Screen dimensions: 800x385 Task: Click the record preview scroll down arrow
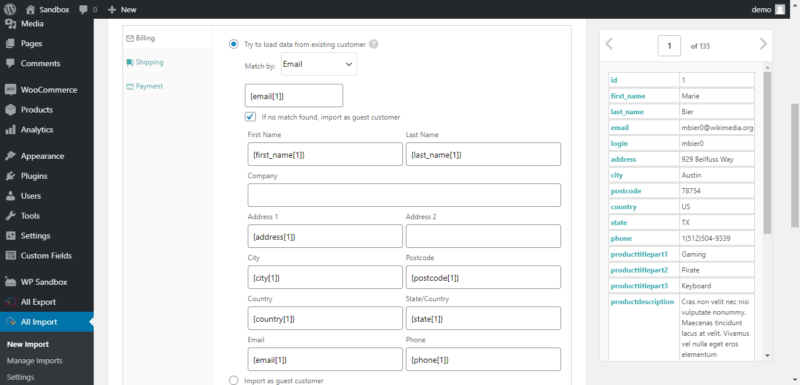[767, 355]
